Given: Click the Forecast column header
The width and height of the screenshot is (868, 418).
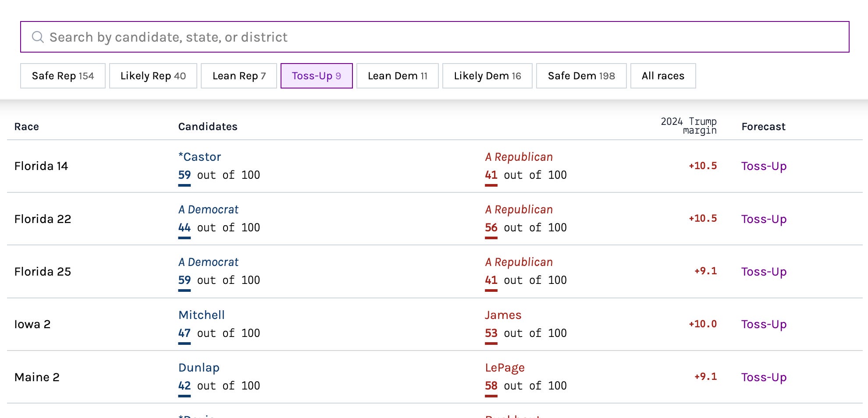Looking at the screenshot, I should (764, 127).
